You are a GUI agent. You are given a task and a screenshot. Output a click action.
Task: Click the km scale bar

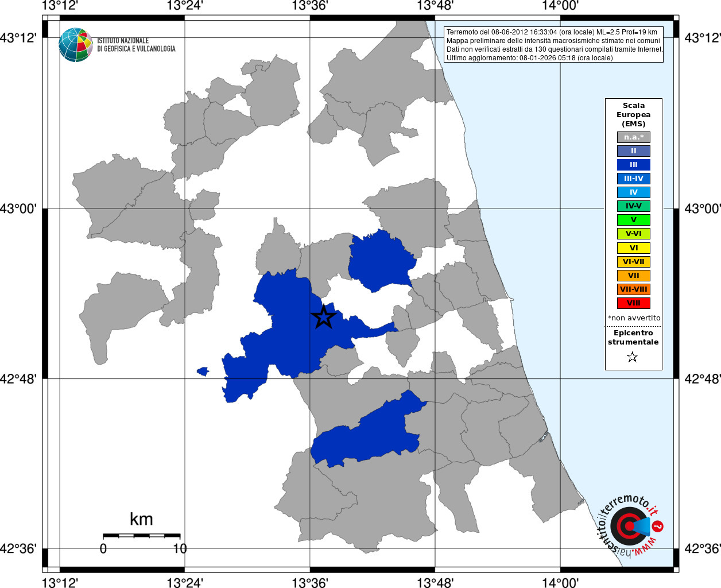142,536
